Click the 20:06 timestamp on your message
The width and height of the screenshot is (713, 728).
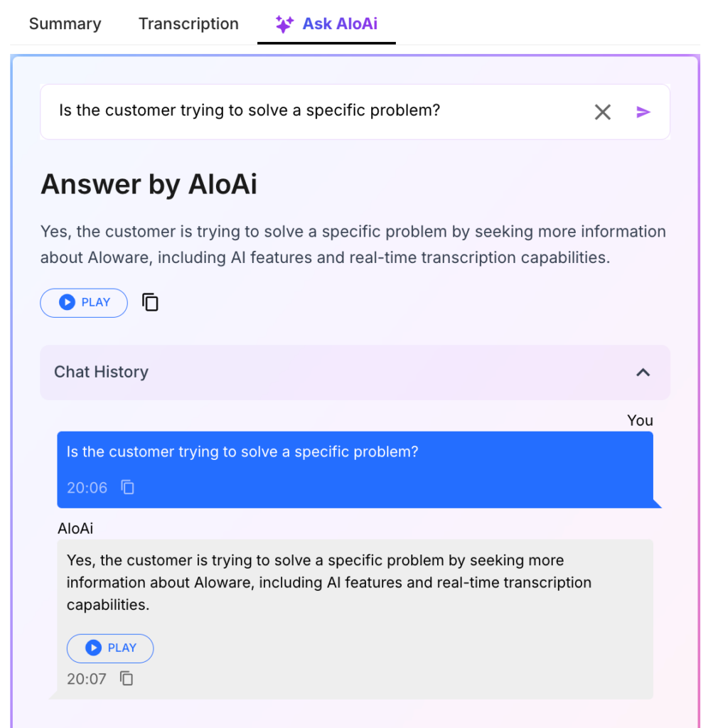point(87,488)
